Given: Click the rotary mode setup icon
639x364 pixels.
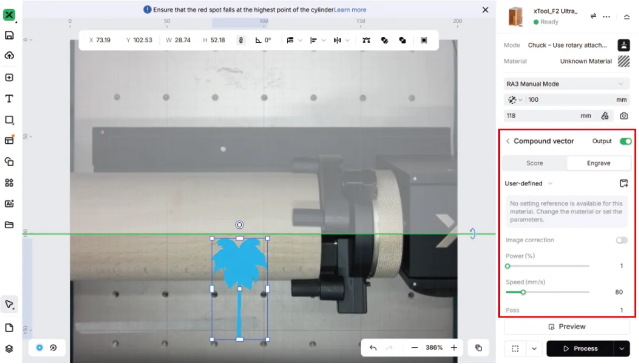Looking at the screenshot, I should 624,45.
